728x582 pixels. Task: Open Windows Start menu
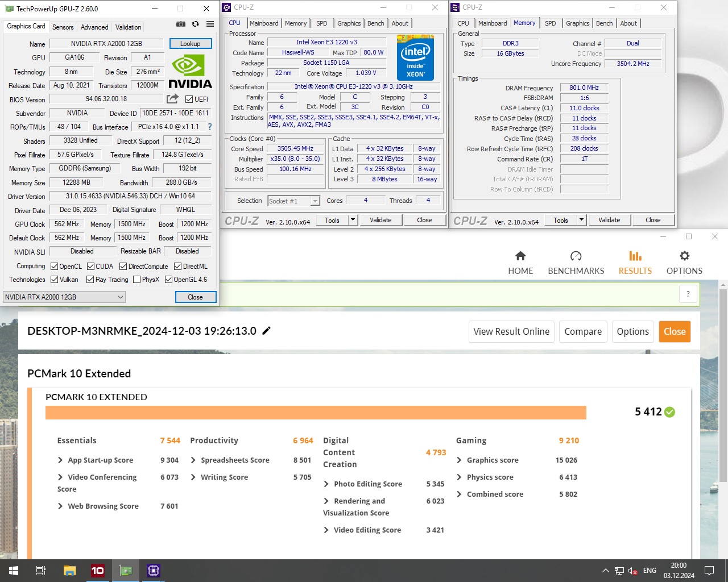point(14,571)
